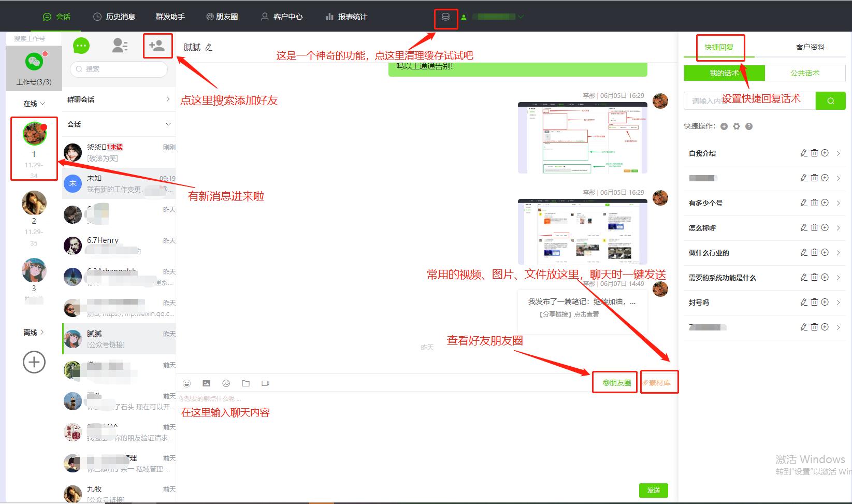852x504 pixels.
Task: Click the help question mark beside 快捷操作
Action: (749, 126)
